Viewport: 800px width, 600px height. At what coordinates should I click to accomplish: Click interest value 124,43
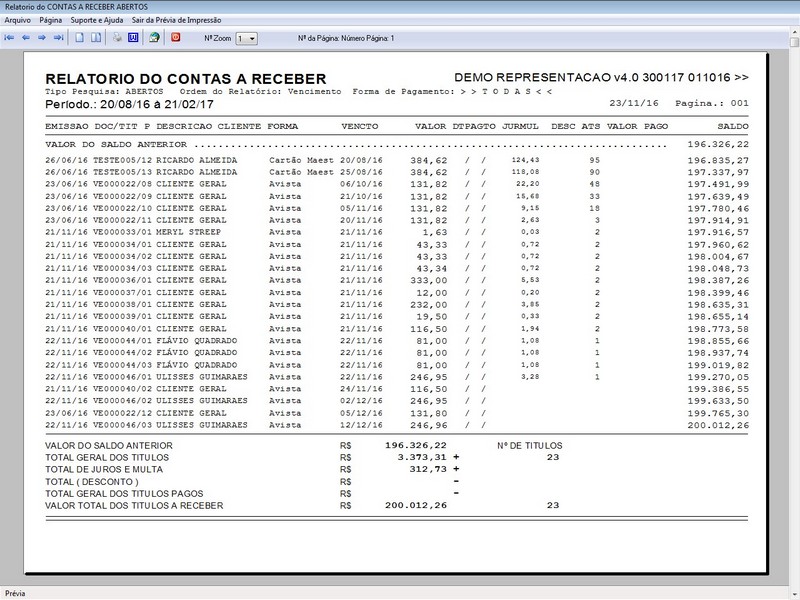tap(526, 160)
